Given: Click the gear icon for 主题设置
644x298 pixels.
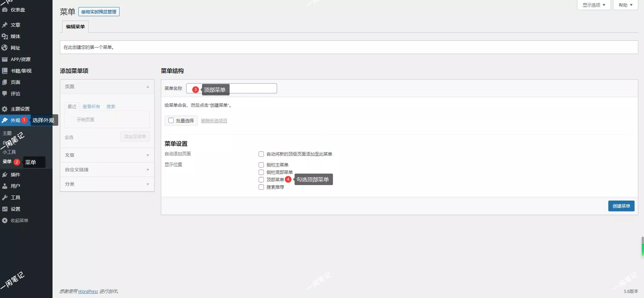Looking at the screenshot, I should pos(5,109).
